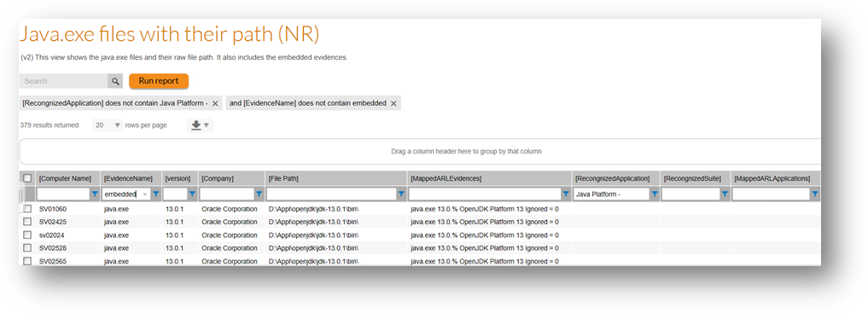Click the Computer Name filter text box
The height and width of the screenshot is (313, 868).
63,194
